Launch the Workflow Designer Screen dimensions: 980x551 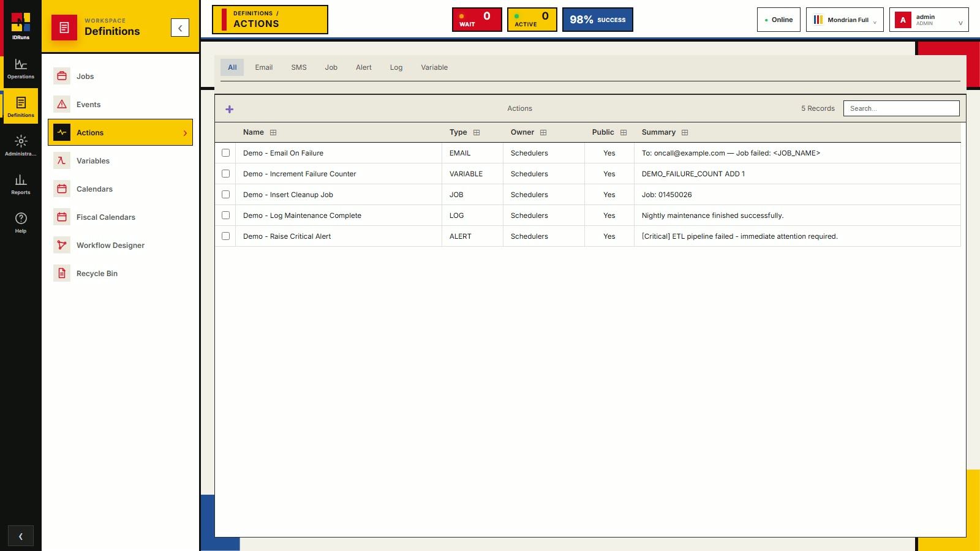pyautogui.click(x=120, y=246)
